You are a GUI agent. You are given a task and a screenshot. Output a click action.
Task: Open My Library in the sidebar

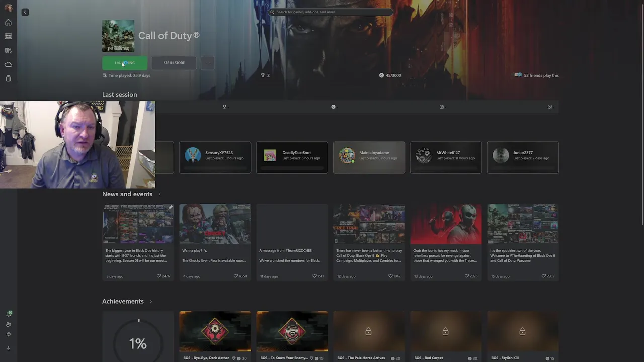point(8,50)
